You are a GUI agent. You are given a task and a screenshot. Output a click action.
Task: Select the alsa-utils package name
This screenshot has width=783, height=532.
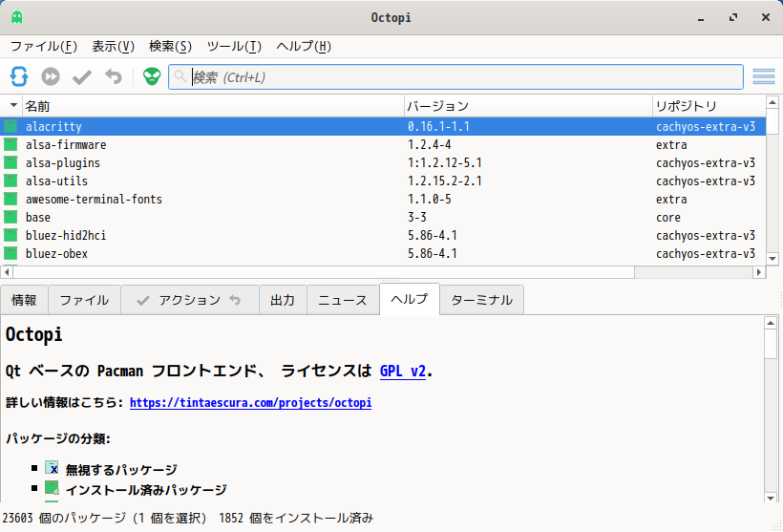[x=57, y=181]
